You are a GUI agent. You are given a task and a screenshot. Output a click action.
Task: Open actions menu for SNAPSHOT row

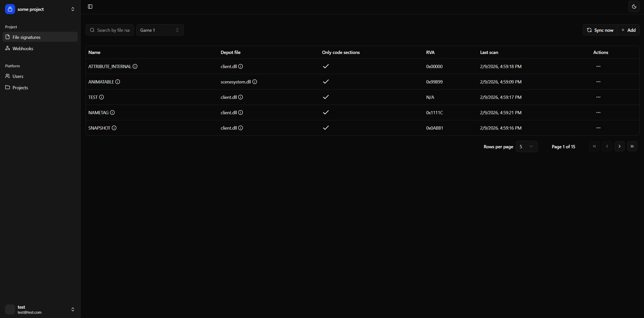pos(598,128)
